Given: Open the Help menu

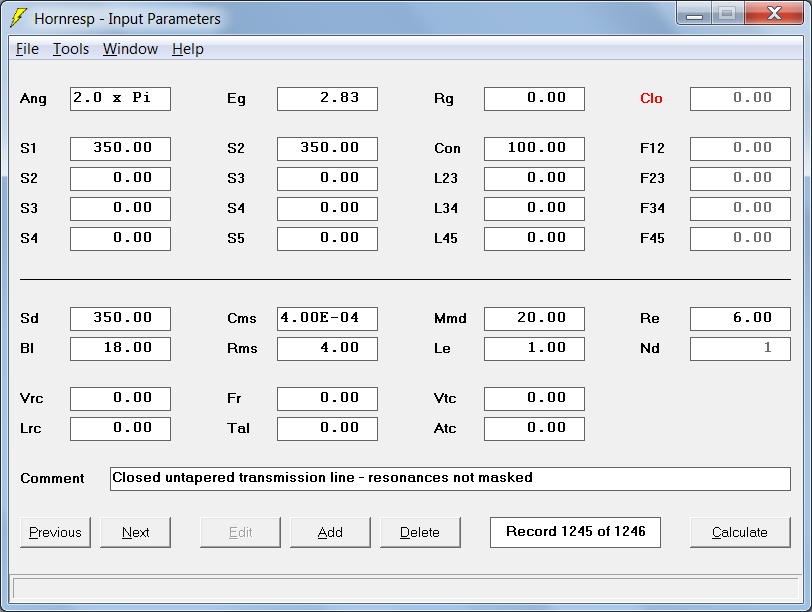Looking at the screenshot, I should pos(187,49).
